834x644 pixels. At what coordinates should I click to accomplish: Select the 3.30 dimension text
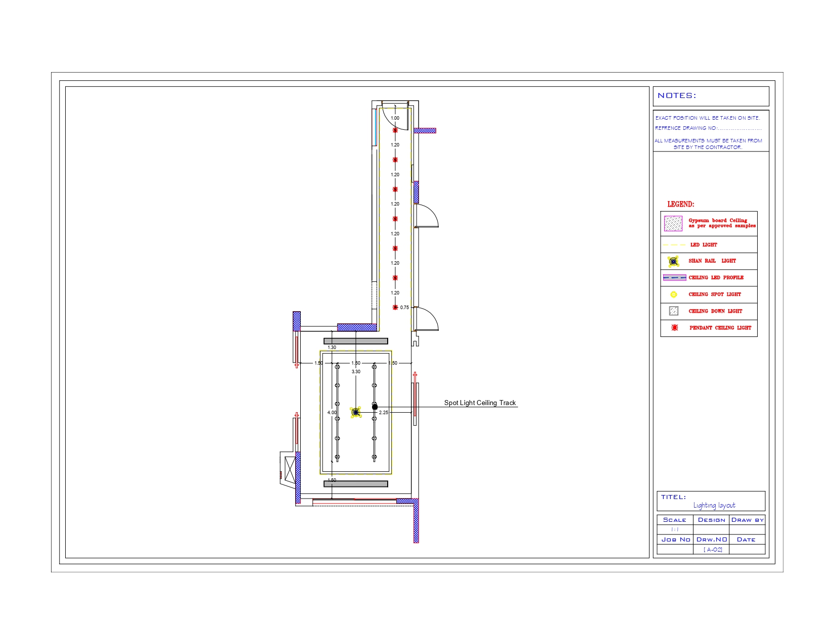(356, 371)
